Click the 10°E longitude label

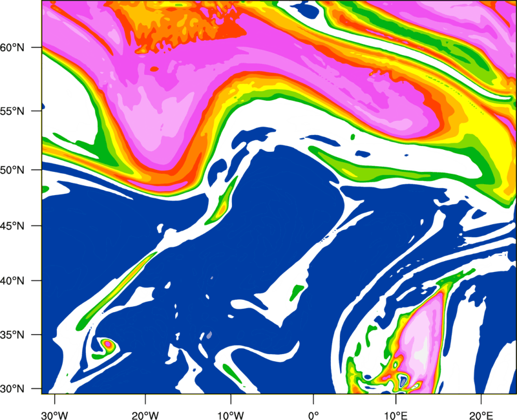click(x=396, y=415)
